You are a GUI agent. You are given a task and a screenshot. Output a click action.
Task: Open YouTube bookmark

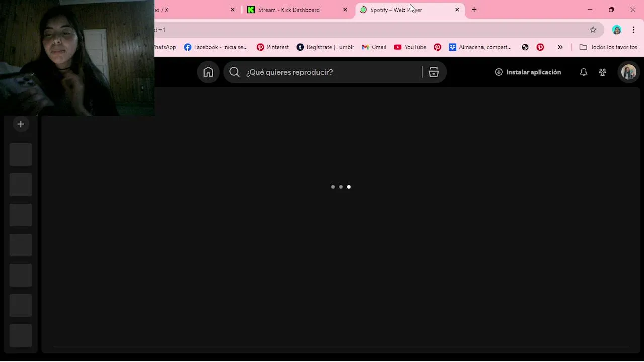pos(410,47)
